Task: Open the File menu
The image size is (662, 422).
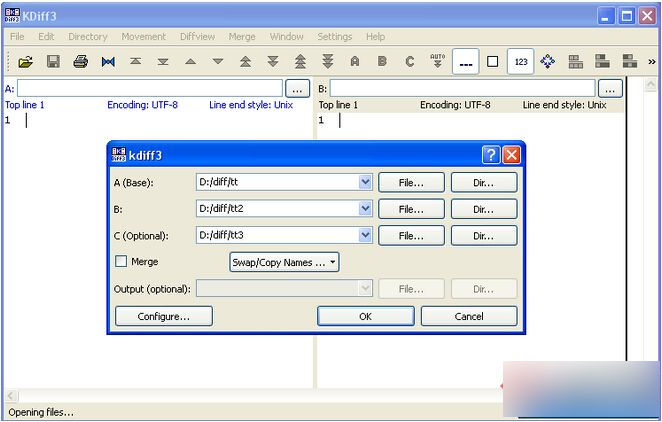Action: (x=17, y=37)
